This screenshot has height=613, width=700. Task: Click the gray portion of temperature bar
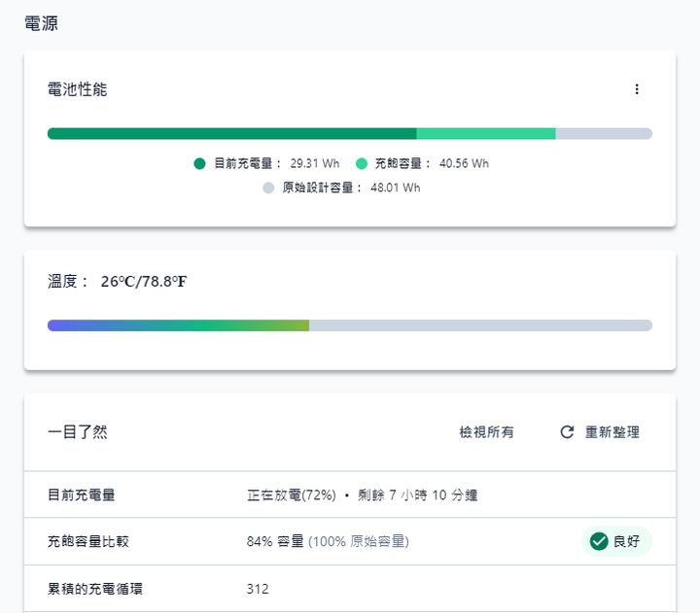tap(481, 325)
